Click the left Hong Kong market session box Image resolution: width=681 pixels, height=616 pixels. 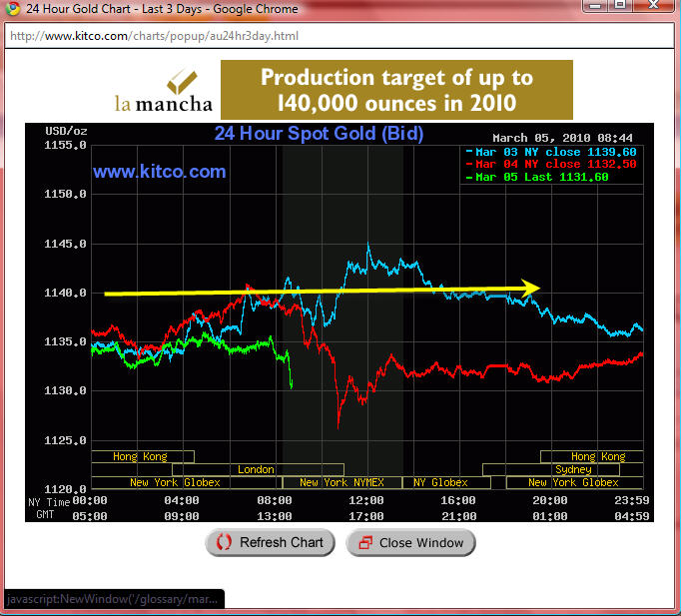pos(143,456)
